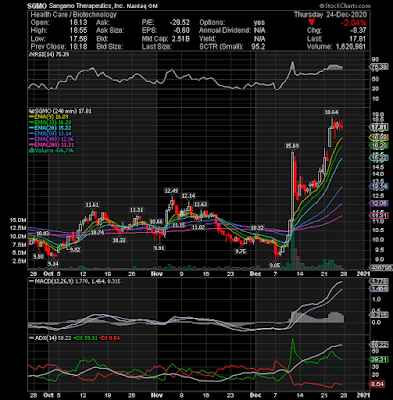Click the P/E value -29.52
The height and width of the screenshot is (400, 393).
179,23
